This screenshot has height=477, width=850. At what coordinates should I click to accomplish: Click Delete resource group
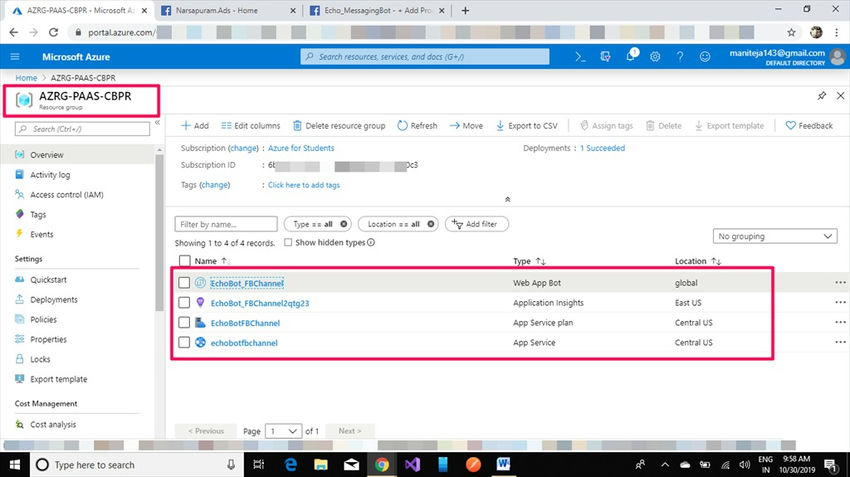pos(339,125)
